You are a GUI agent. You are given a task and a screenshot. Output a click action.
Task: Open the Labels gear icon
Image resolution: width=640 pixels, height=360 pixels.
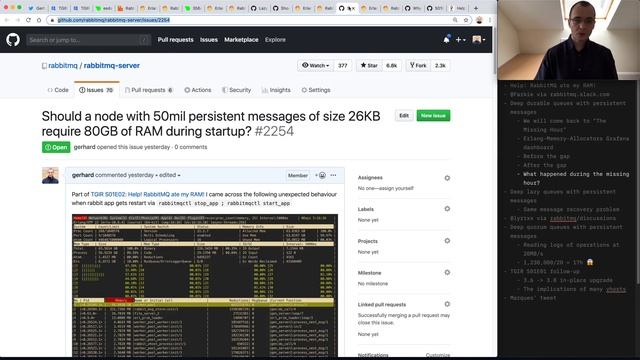(447, 209)
